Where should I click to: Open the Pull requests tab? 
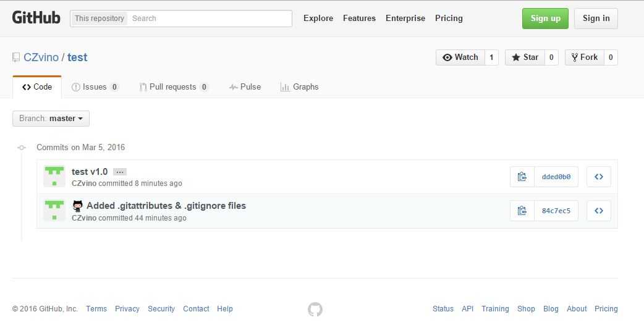[174, 87]
